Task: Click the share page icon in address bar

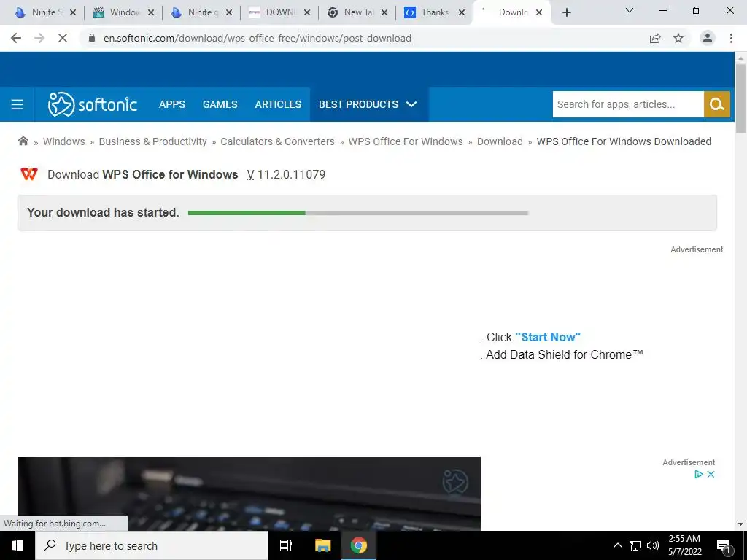Action: (655, 38)
